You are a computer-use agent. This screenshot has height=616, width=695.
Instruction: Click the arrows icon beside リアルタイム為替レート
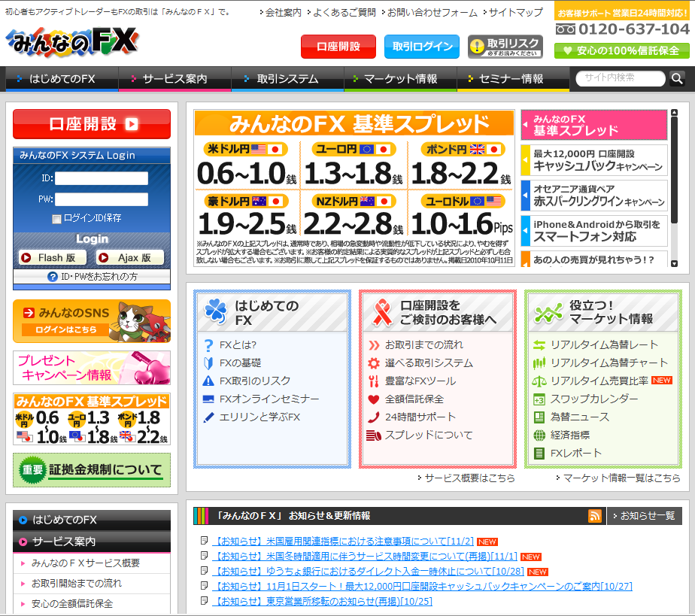539,344
